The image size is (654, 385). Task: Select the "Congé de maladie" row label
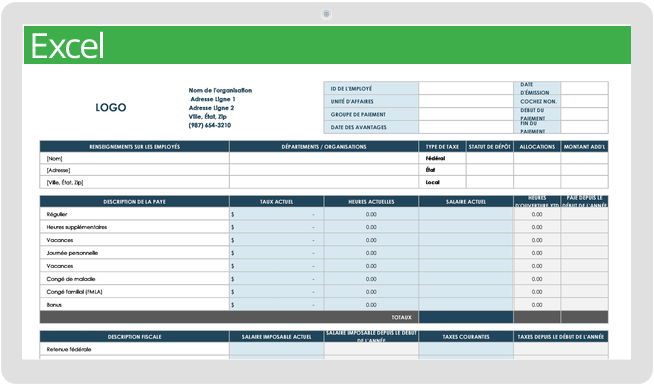71,279
